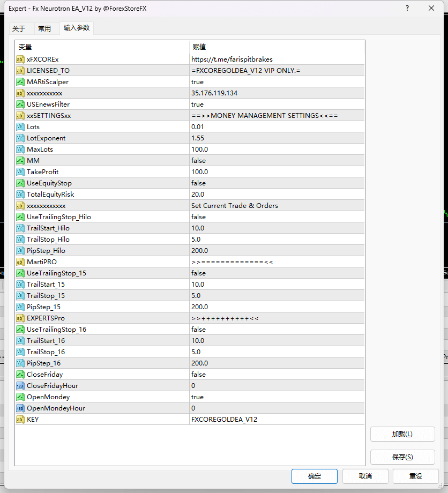The image size is (448, 493).
Task: Click the icon next to OpenMondeyHour
Action: (20, 408)
